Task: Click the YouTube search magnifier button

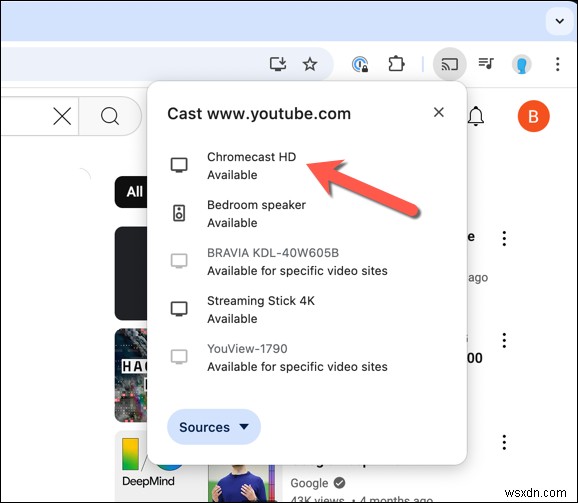Action: pyautogui.click(x=110, y=116)
